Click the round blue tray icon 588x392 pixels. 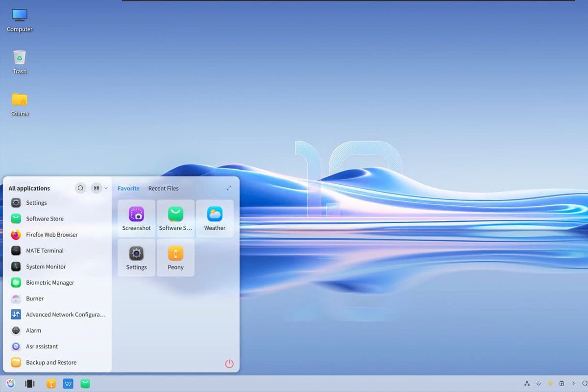pos(539,384)
